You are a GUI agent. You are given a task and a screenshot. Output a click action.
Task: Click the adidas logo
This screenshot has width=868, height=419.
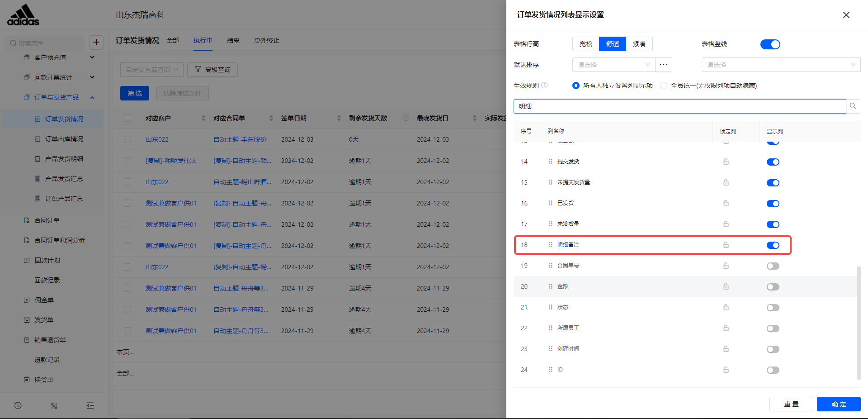point(23,15)
